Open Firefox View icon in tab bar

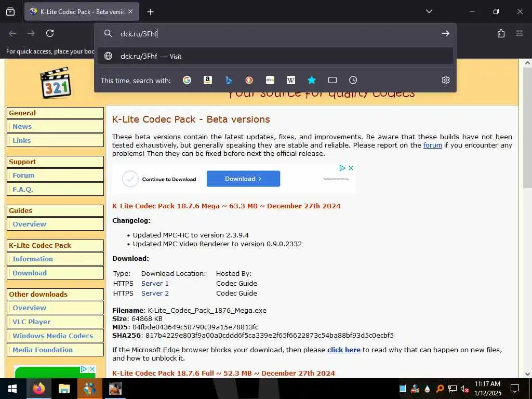(x=10, y=11)
